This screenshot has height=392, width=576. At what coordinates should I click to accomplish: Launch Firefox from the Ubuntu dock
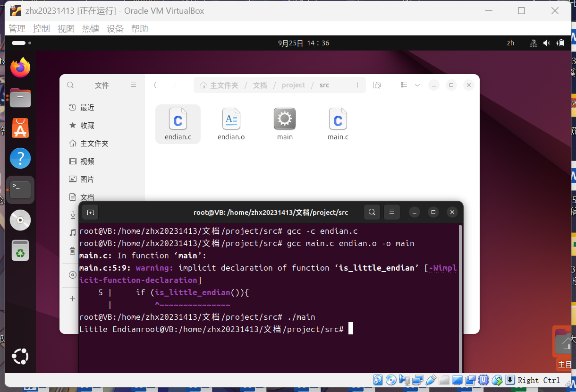[x=20, y=68]
